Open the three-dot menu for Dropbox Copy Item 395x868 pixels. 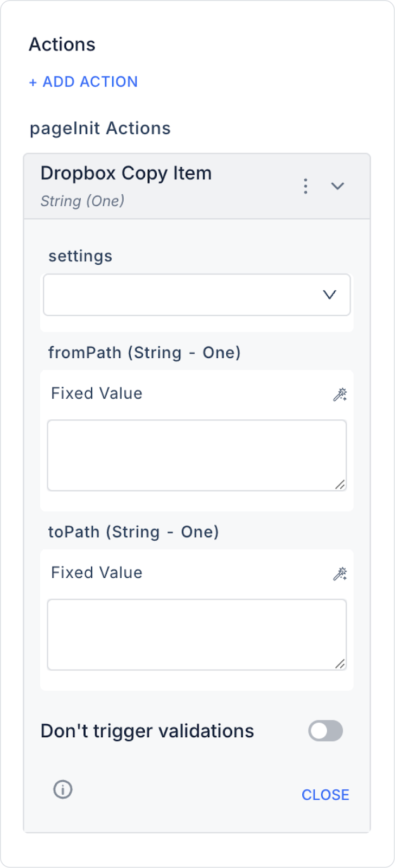coord(305,186)
